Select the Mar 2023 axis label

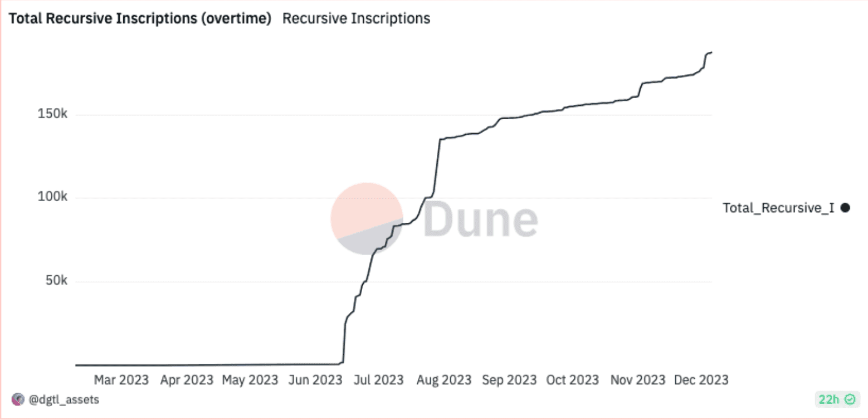(121, 380)
